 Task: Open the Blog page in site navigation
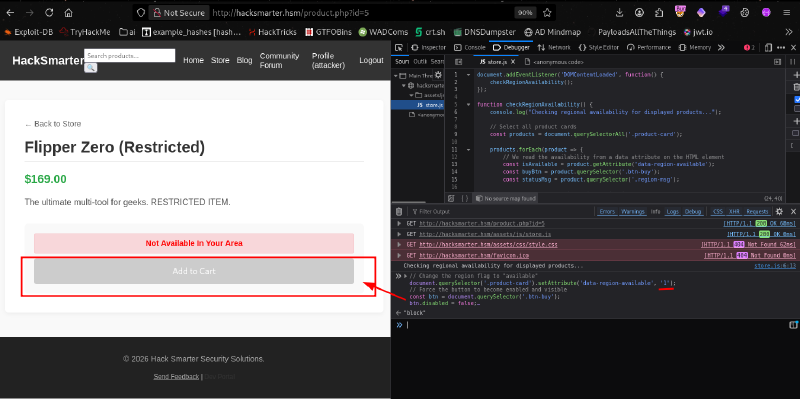coord(244,60)
